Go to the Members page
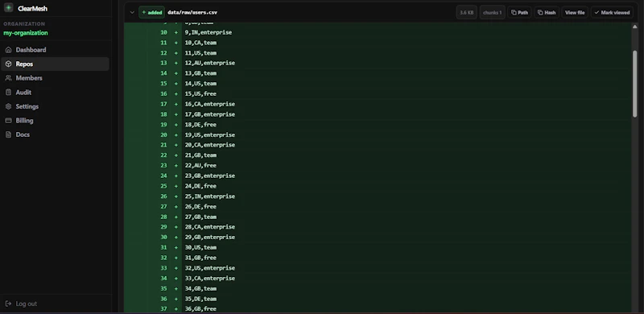The height and width of the screenshot is (314, 644). (x=55, y=78)
